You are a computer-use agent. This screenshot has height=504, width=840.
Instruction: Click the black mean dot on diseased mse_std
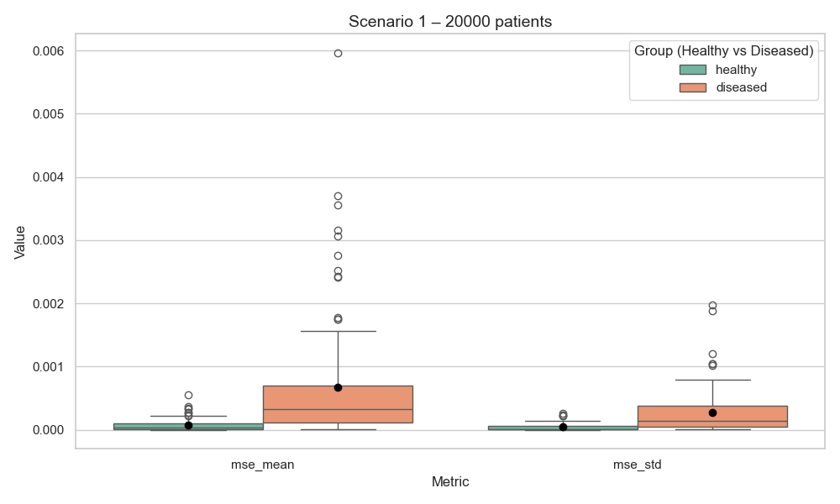pyautogui.click(x=712, y=412)
